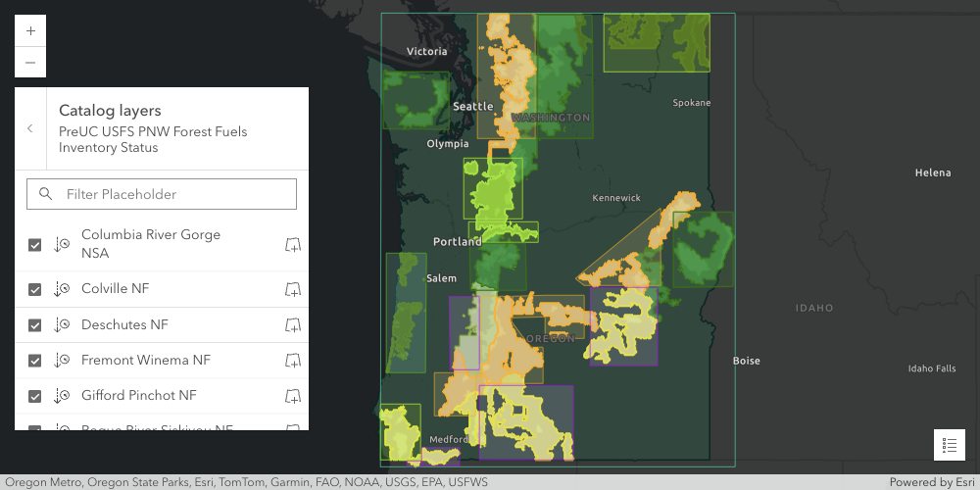Toggle the Deschutes NF layer checkbox
This screenshot has width=980, height=490.
click(x=35, y=325)
